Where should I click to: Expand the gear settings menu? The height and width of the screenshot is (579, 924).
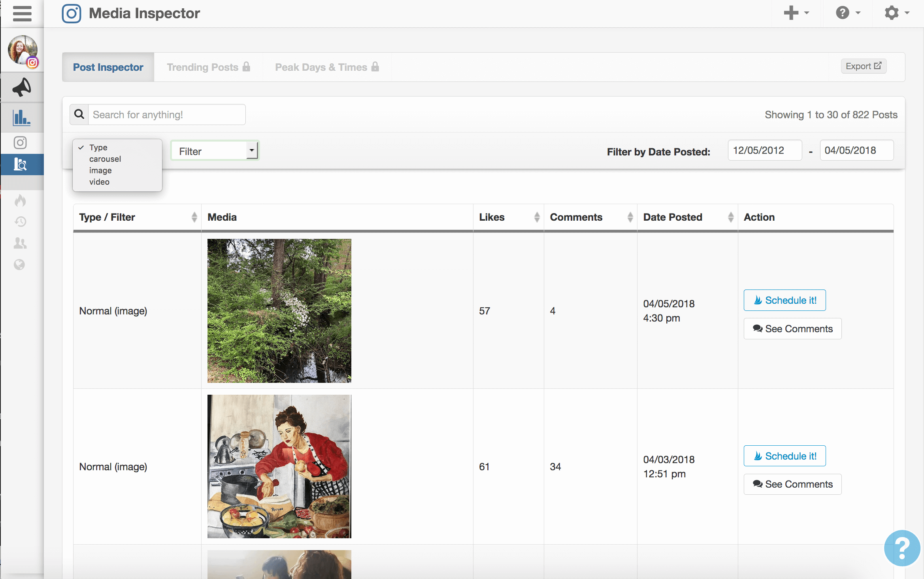click(x=896, y=13)
